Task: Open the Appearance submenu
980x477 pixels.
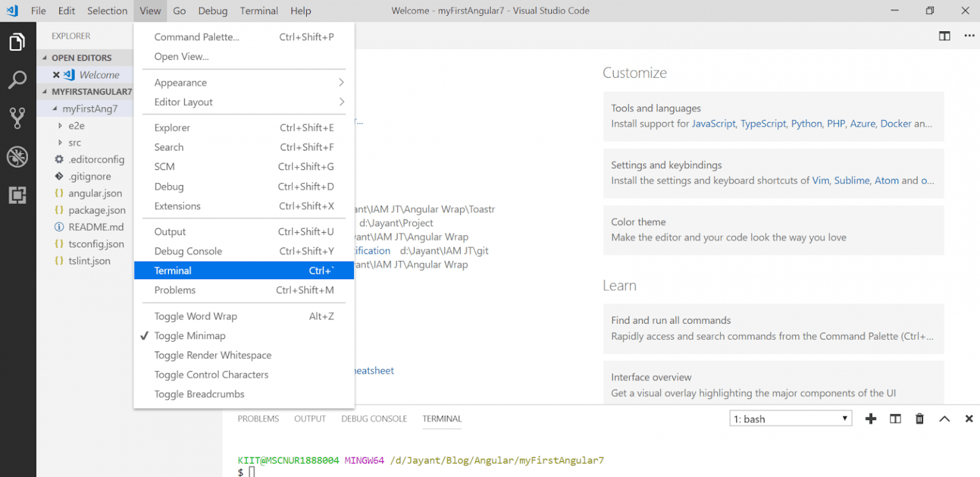Action: (x=244, y=83)
